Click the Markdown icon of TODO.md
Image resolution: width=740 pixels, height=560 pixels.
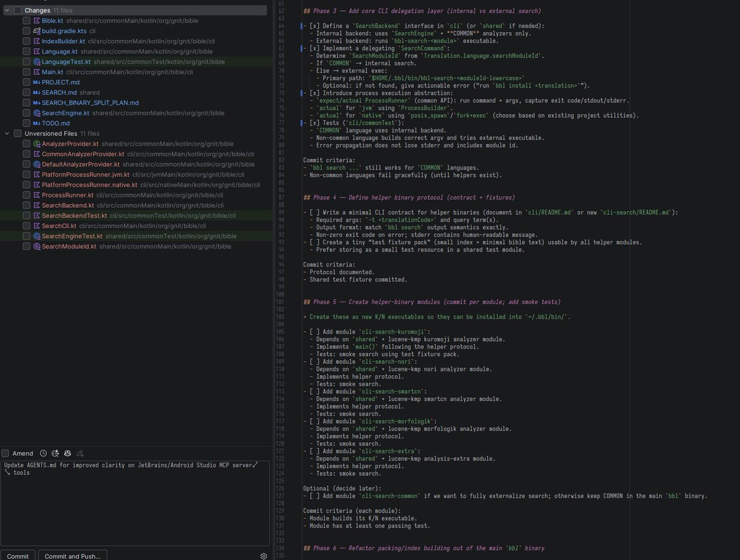(37, 123)
